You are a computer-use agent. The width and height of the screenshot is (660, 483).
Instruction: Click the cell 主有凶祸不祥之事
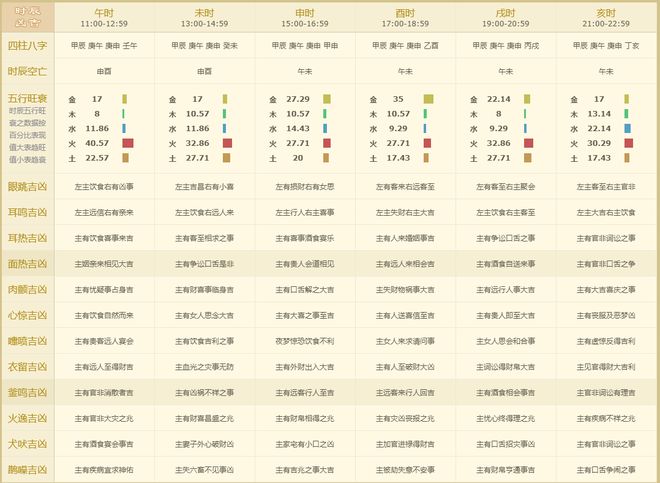coord(205,393)
